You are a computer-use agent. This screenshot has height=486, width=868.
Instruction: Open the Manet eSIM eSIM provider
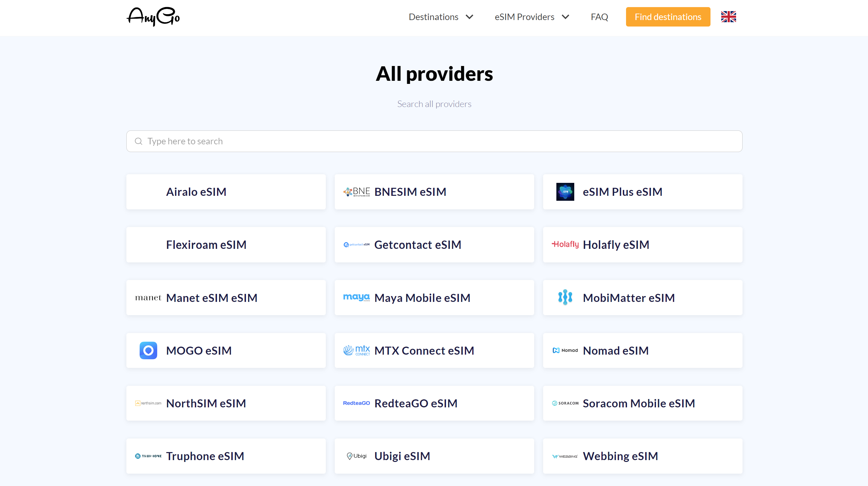226,298
